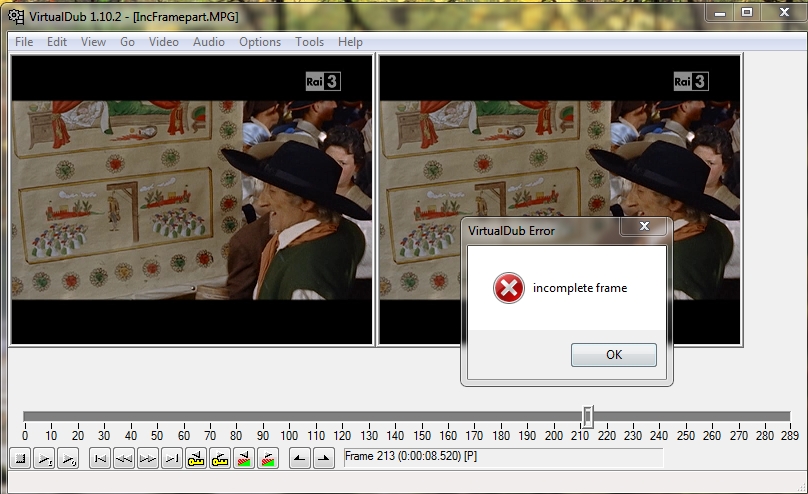Click the red error icon in the dialog
Viewport: 808px width, 494px height.
(509, 288)
